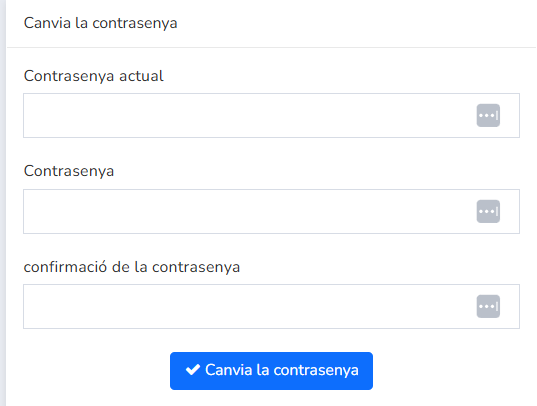Viewport: 537px width, 406px height.
Task: Submit with the Canvia la contrasenya button
Action: pyautogui.click(x=271, y=371)
